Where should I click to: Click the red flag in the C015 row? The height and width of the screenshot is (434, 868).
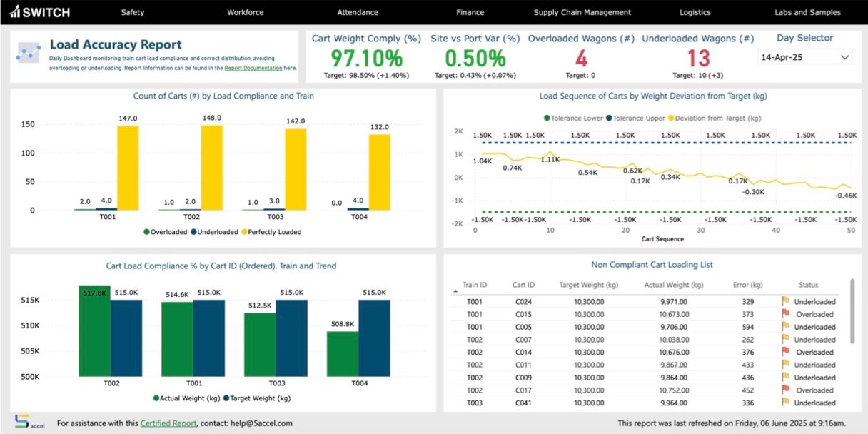click(785, 314)
